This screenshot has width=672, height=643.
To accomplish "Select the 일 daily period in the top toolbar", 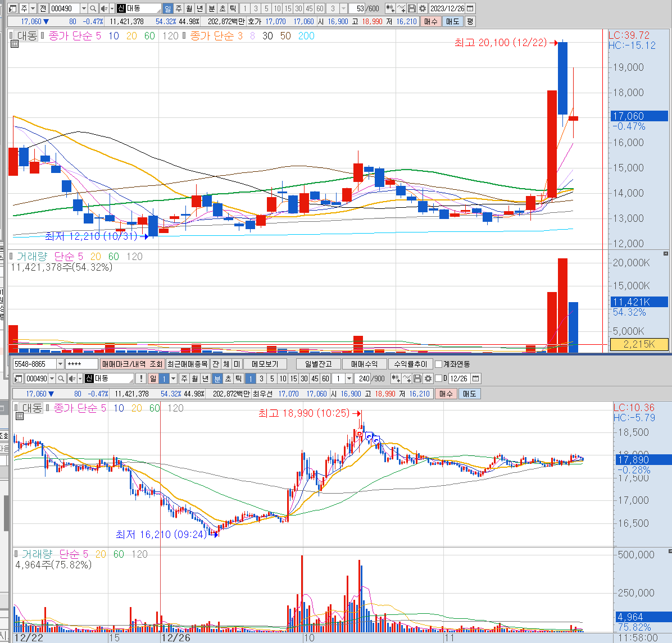I will point(168,8).
